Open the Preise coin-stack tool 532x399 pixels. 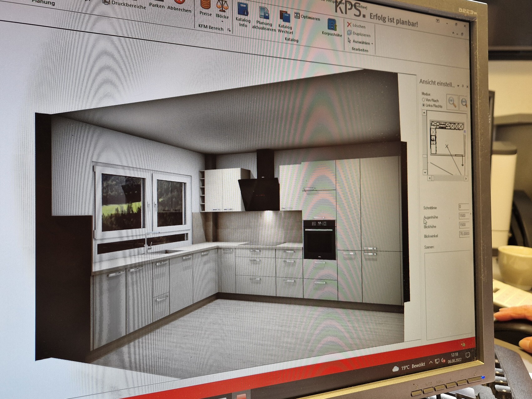[206, 7]
